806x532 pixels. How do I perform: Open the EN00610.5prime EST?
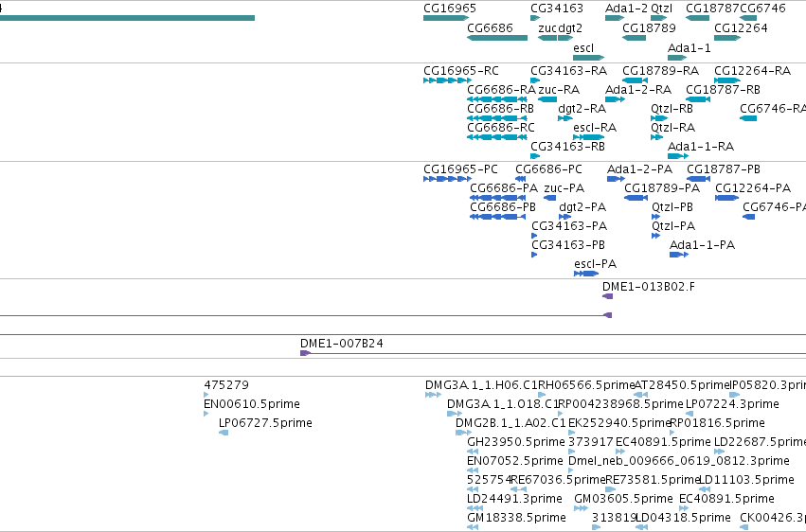tap(252, 403)
